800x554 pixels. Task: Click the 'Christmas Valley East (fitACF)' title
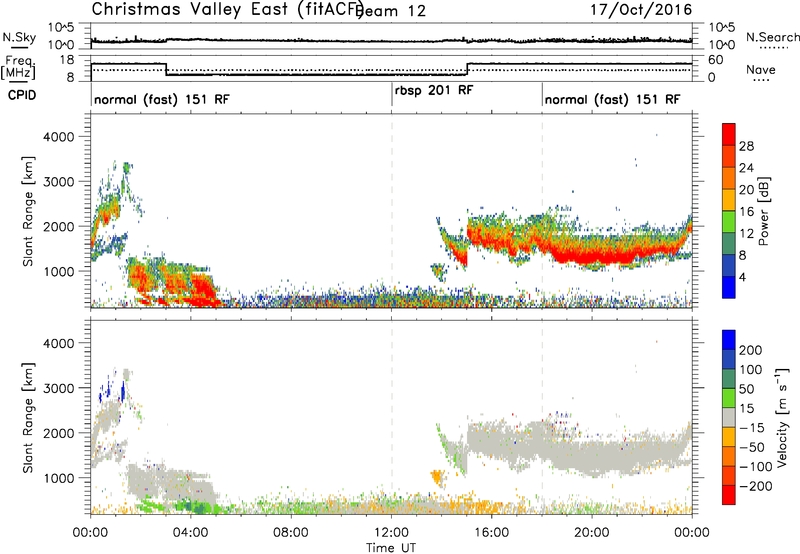point(227,9)
